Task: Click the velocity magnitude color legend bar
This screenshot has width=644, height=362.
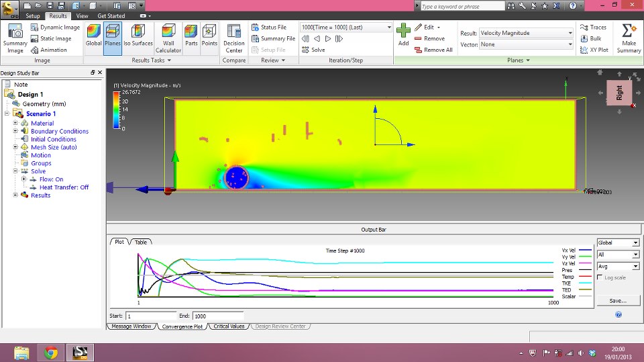Action: (116, 110)
